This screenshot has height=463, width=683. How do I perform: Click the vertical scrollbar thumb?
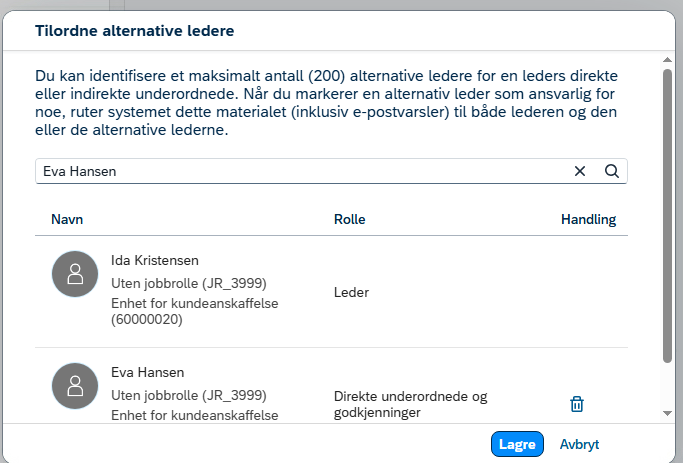[x=667, y=216]
